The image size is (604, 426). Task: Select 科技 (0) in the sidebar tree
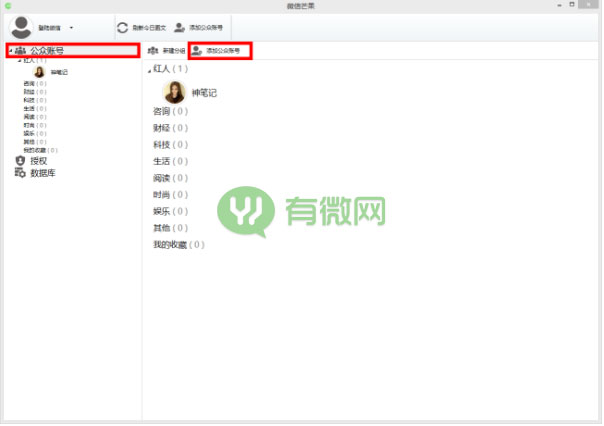point(35,100)
